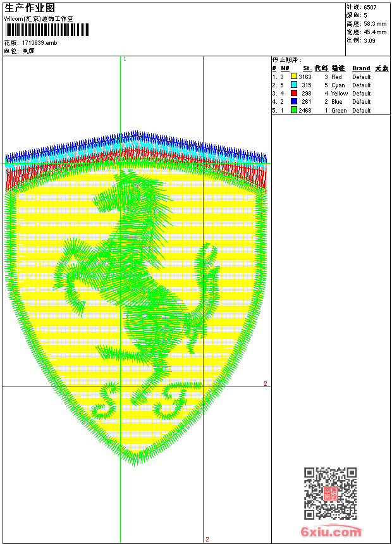Click the Brand column header
The width and height of the screenshot is (392, 544).
361,68
